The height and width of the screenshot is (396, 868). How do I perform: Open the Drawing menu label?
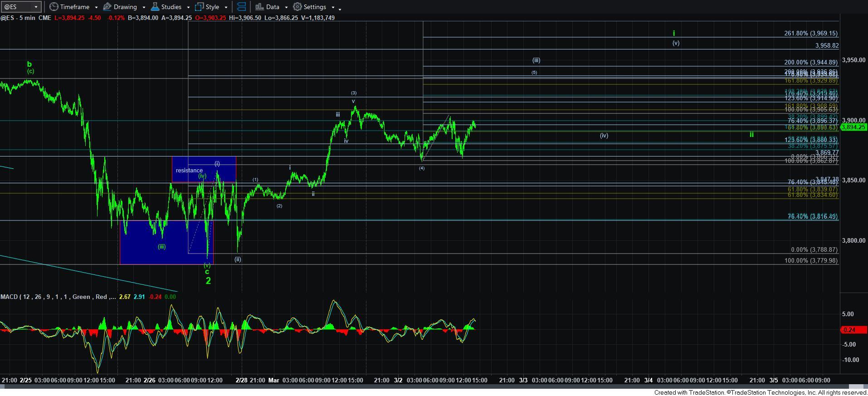point(125,7)
